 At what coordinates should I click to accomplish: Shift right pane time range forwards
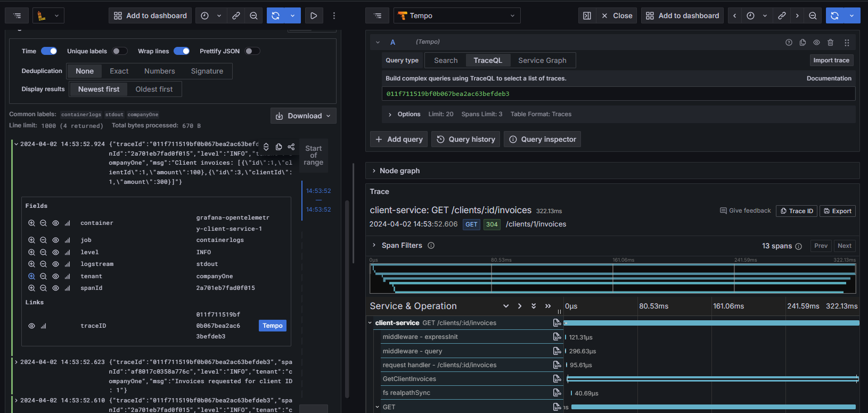pos(797,15)
